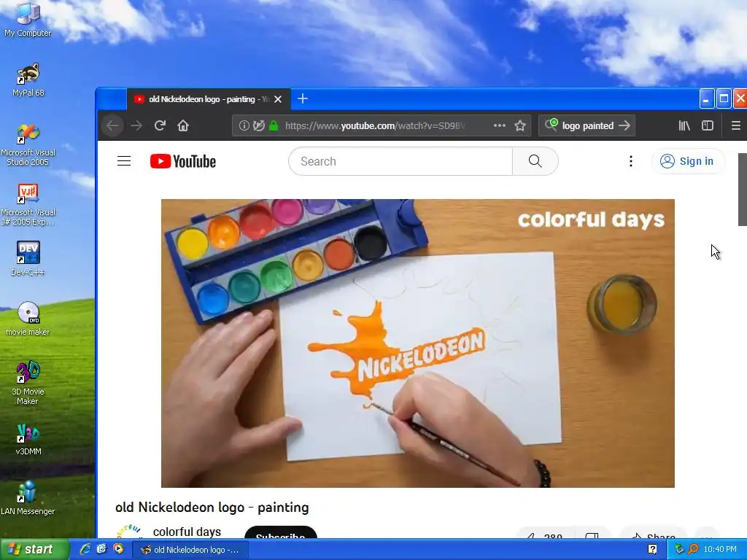Open LAN Messenger desktop shortcut
This screenshot has width=747, height=560.
28,498
